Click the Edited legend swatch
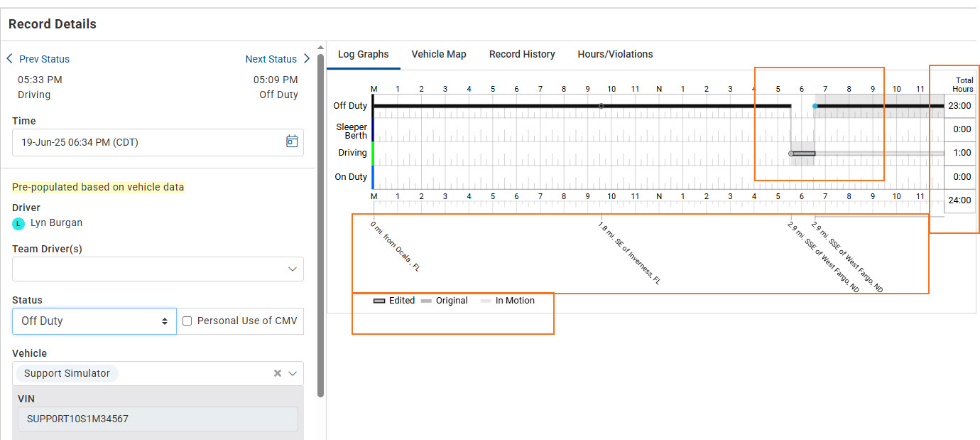Viewport: 980px width, 440px height. (379, 301)
